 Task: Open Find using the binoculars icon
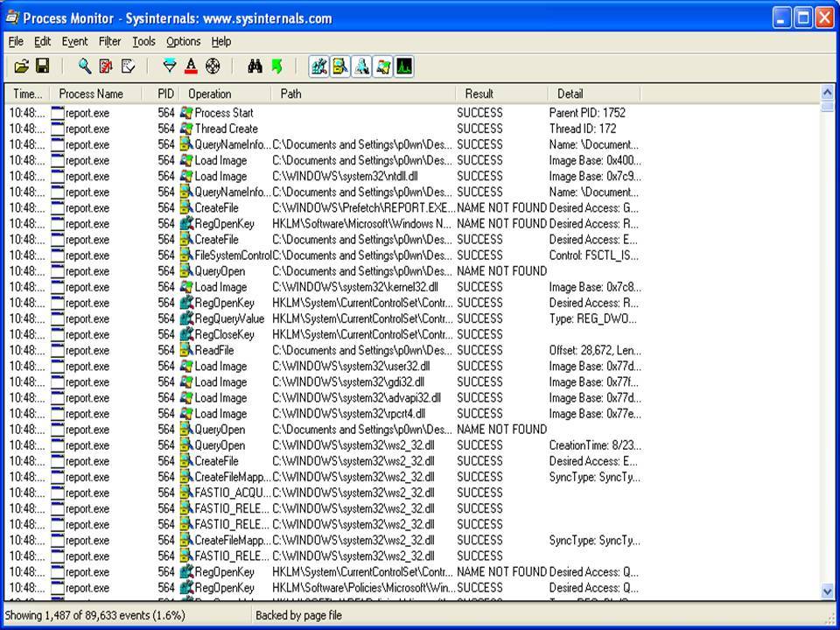255,66
